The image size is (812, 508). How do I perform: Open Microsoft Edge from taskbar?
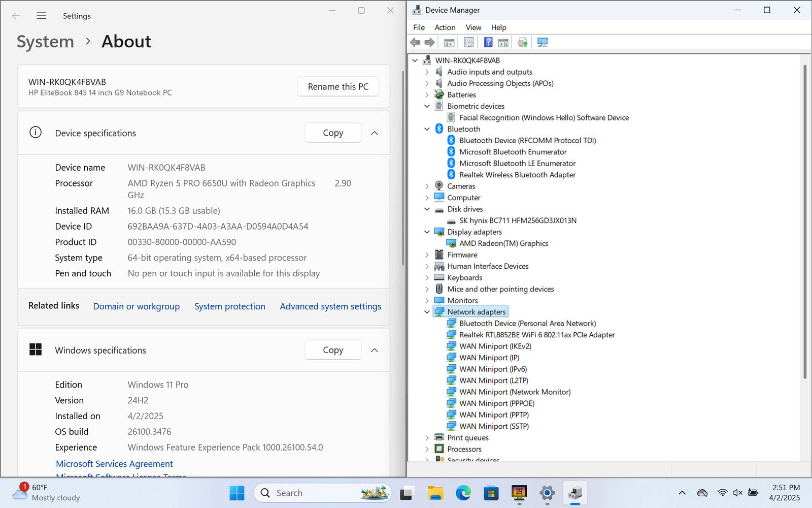pyautogui.click(x=463, y=493)
